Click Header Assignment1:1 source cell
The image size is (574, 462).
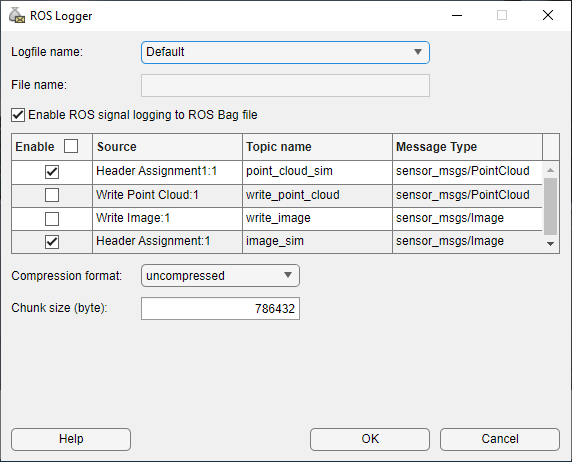click(168, 172)
